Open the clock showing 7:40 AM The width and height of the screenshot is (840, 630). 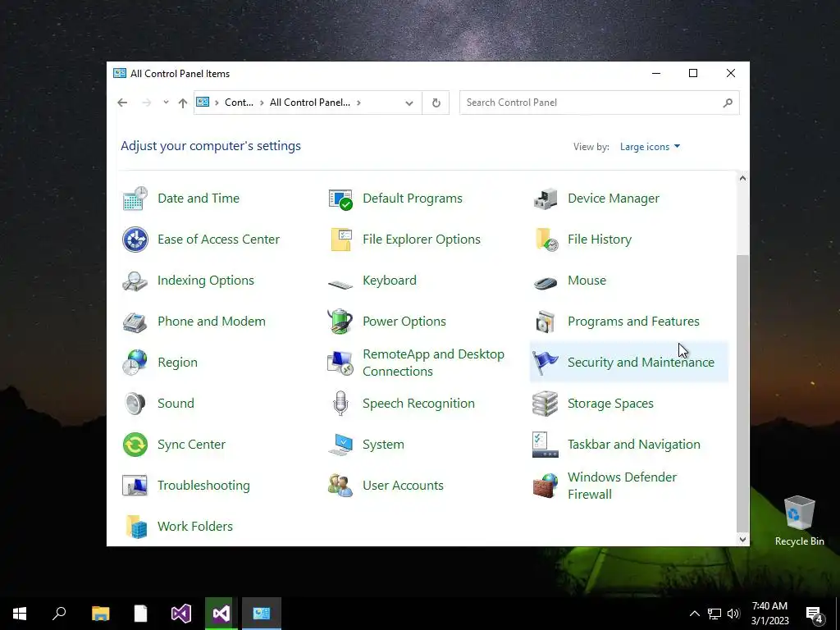(x=769, y=614)
